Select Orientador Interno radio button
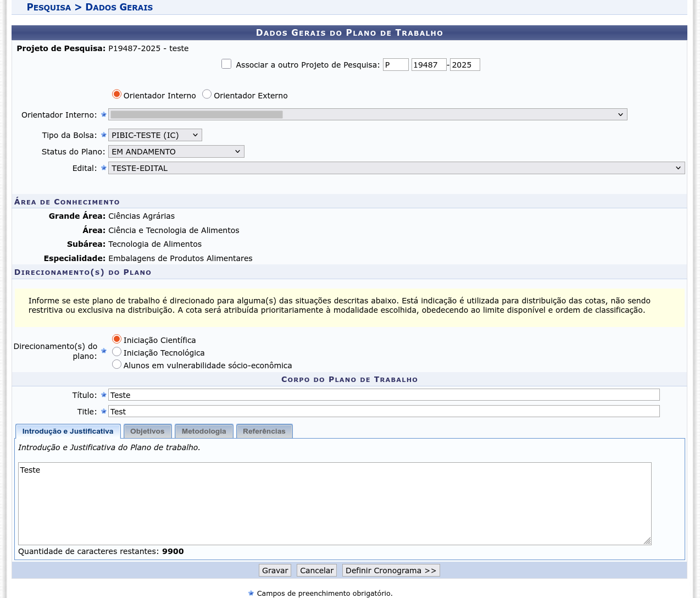The image size is (700, 598). pos(116,94)
